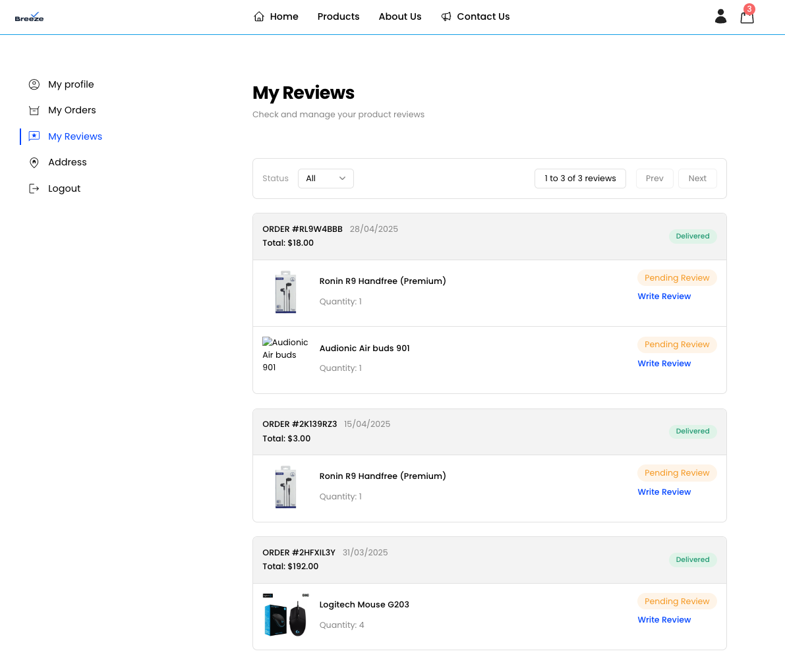785x672 pixels.
Task: Click the Home icon in the navbar
Action: pos(258,16)
